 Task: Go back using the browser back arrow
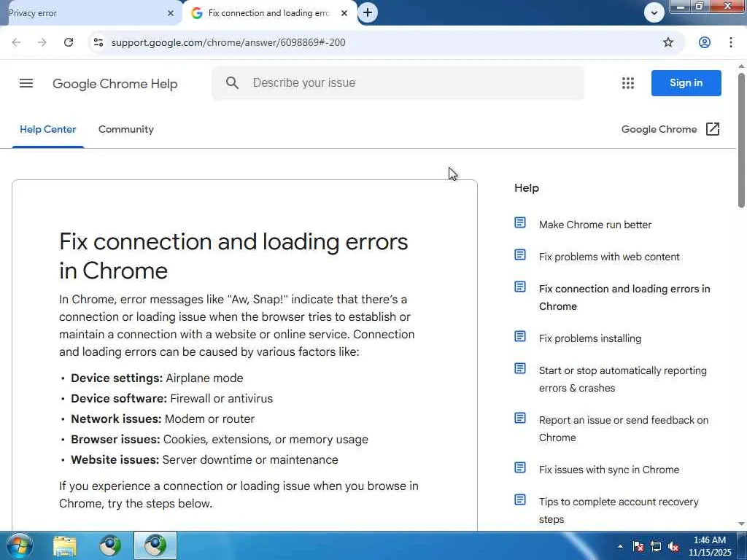(x=16, y=42)
